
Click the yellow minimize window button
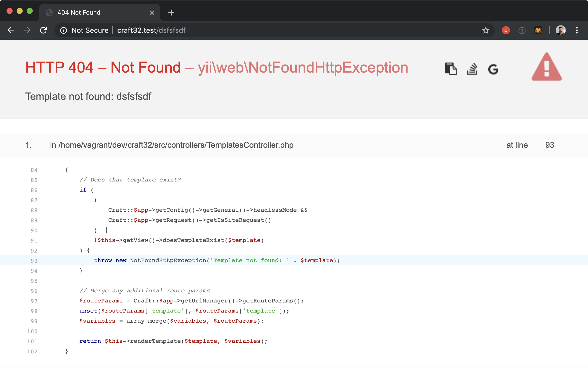[x=20, y=11]
